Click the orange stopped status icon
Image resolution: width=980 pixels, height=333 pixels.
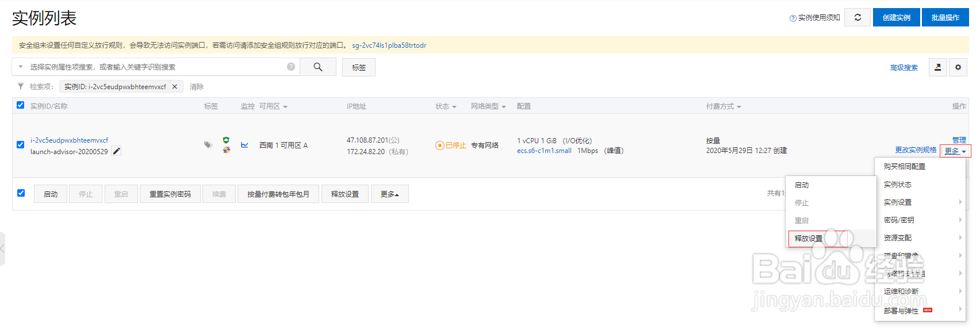pos(439,146)
